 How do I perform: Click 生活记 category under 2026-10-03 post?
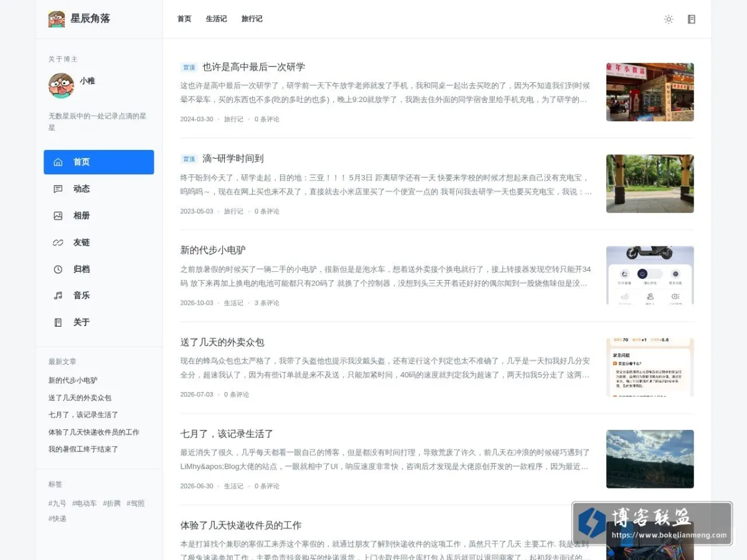233,303
